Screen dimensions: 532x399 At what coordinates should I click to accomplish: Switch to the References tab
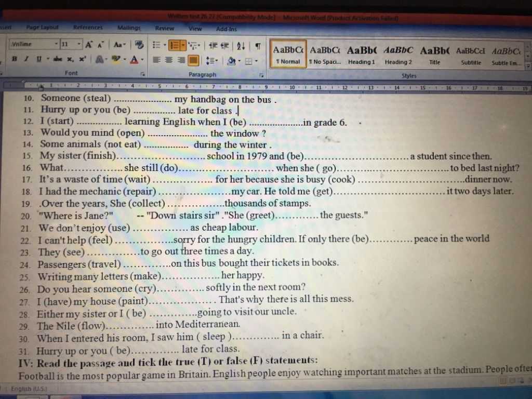tap(88, 28)
